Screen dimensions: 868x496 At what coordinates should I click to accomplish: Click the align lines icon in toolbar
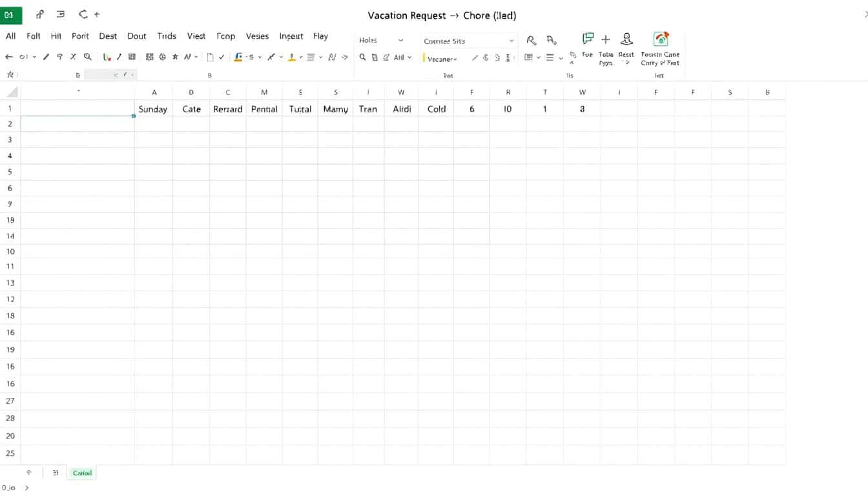tap(311, 57)
